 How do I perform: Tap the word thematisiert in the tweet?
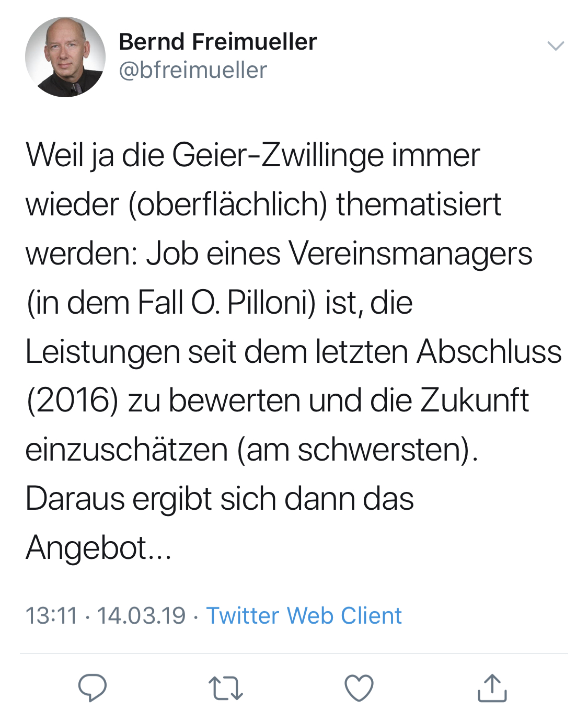point(419,204)
